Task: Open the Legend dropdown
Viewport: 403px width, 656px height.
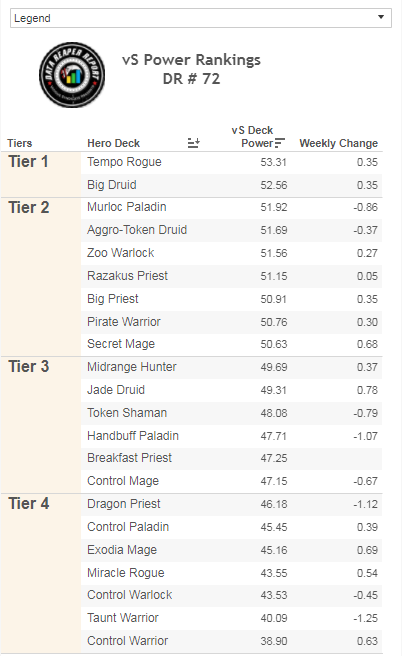Action: [200, 18]
